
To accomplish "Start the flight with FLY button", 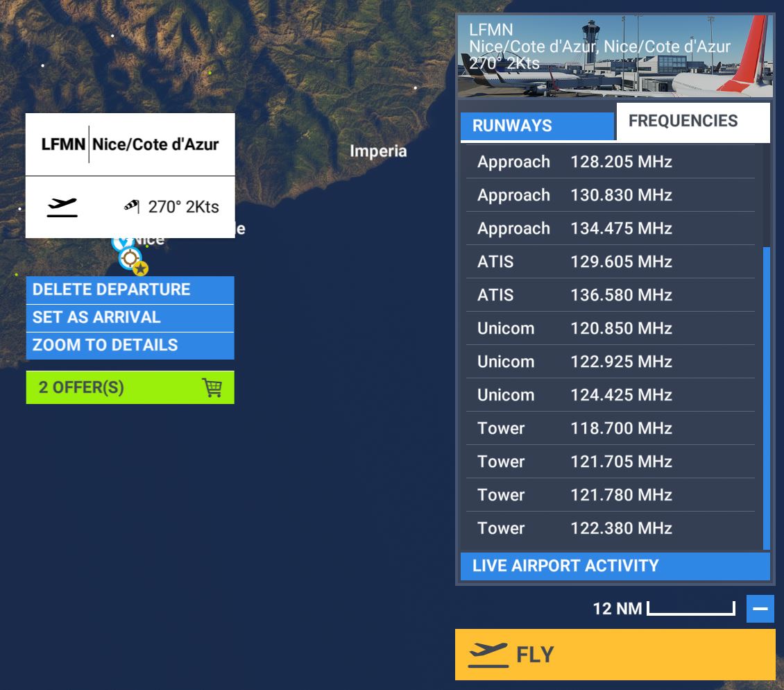I will click(615, 655).
